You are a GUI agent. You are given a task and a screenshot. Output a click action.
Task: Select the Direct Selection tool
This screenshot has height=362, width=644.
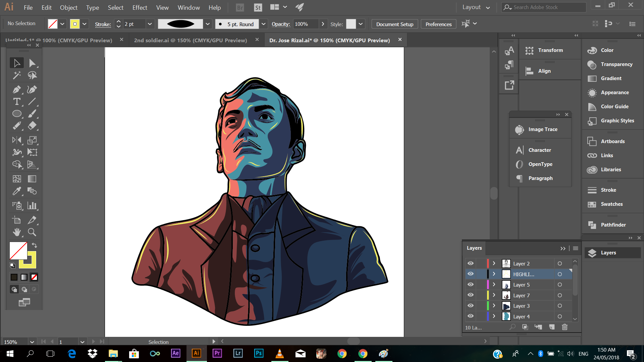[32, 63]
